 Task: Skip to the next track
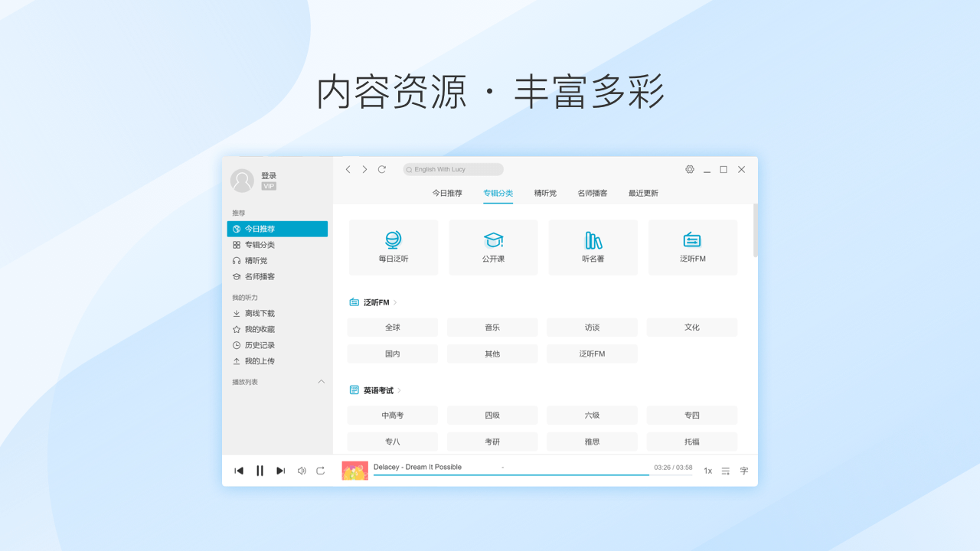pos(280,471)
